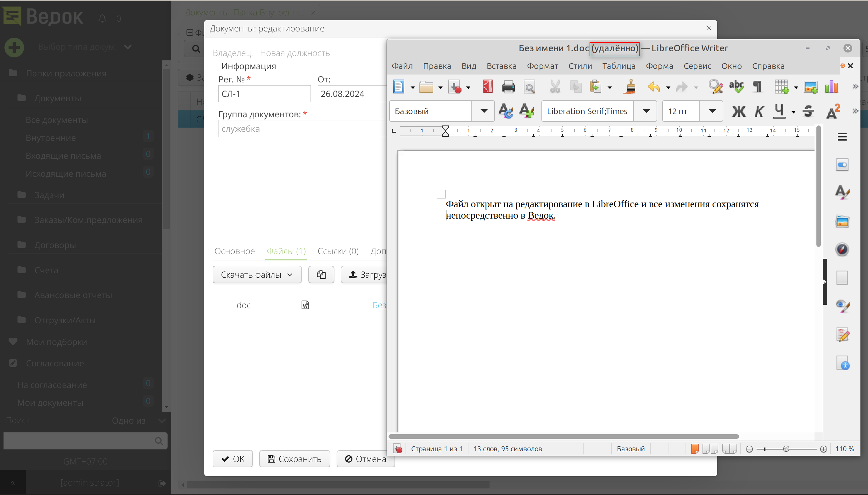Run the spelling checker

(x=736, y=87)
